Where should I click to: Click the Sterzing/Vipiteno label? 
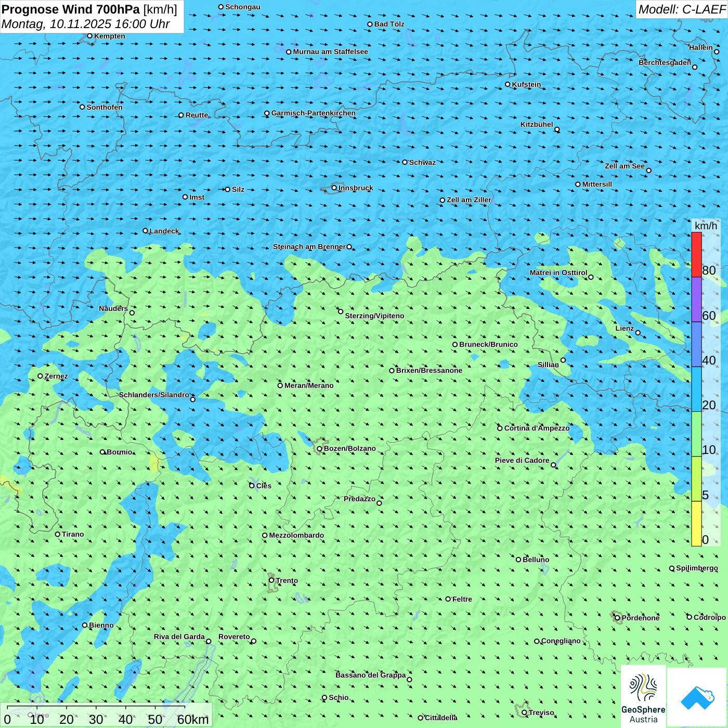click(x=374, y=316)
